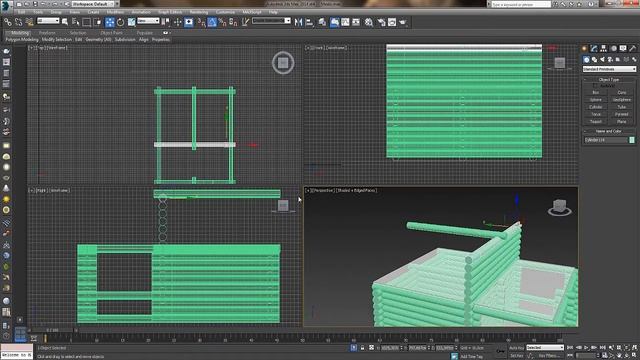Toggle the Selection Lock padlock
640x360 pixels.
coord(362,348)
